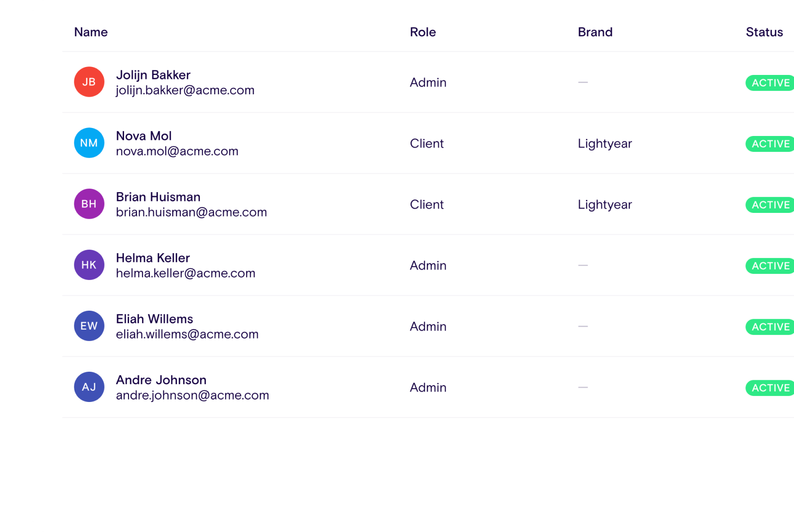Viewport: 794px width, 532px height.
Task: Click Lightyear brand in Nova Mol's row
Action: [604, 144]
